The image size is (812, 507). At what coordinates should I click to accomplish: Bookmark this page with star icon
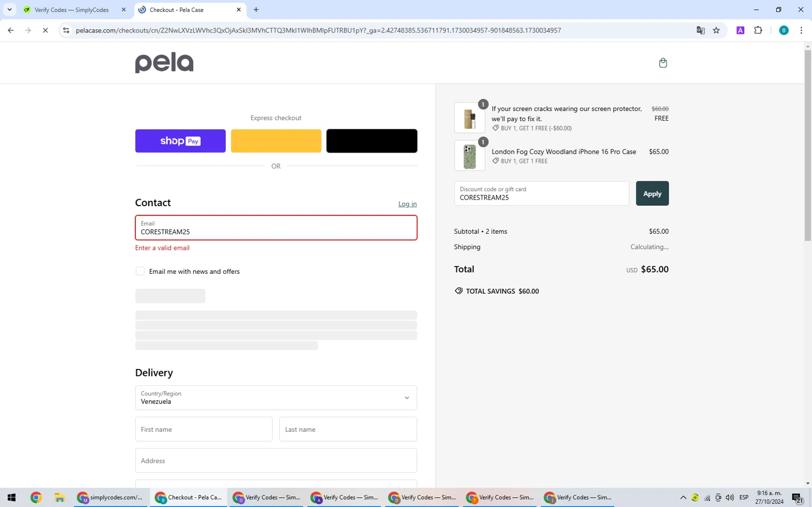pyautogui.click(x=716, y=30)
